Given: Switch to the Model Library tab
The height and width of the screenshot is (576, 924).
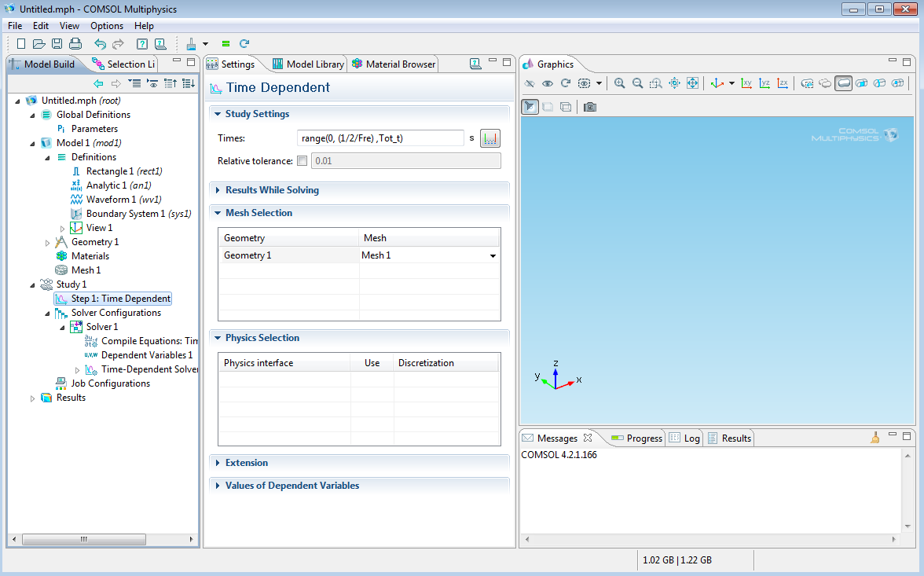Looking at the screenshot, I should (308, 64).
